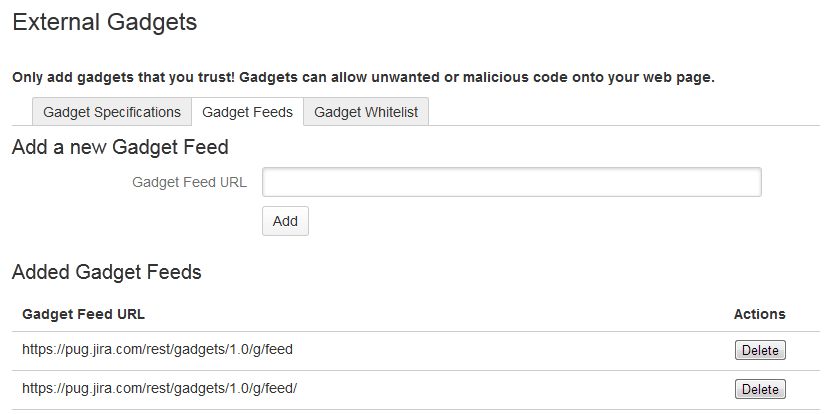Click the "Only add gadgets that you trust!" sentence
This screenshot has width=829, height=414.
pyautogui.click(x=123, y=77)
